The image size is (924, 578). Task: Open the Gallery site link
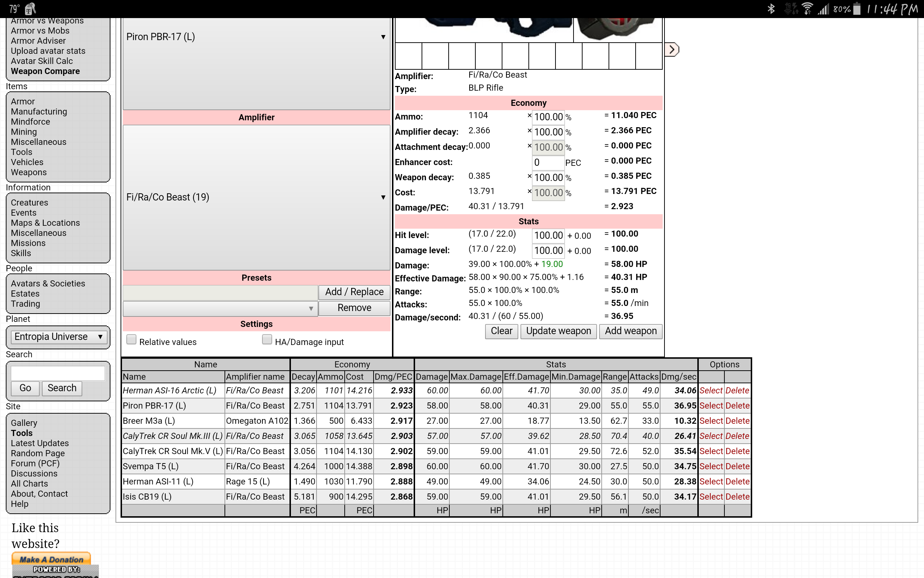click(24, 423)
